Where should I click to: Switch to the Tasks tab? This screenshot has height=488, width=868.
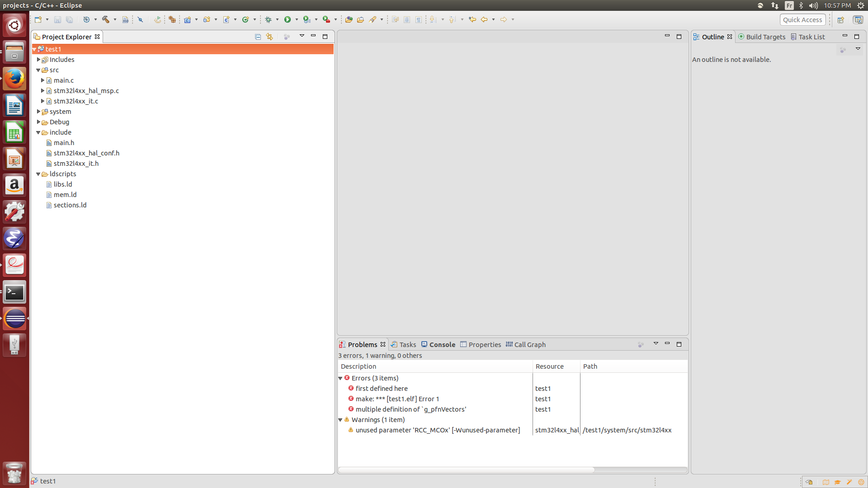click(404, 344)
